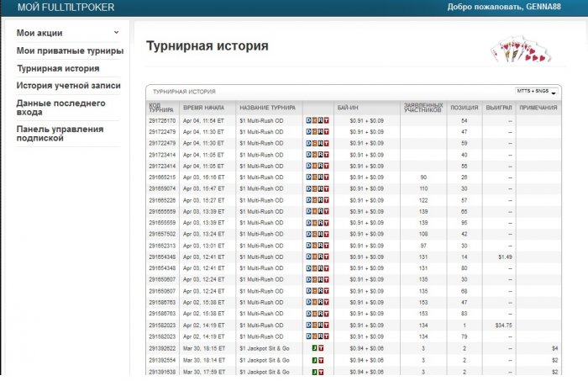This screenshot has height=381, width=588.
Task: Click green J icon in tournament 291392622 row
Action: coord(315,348)
